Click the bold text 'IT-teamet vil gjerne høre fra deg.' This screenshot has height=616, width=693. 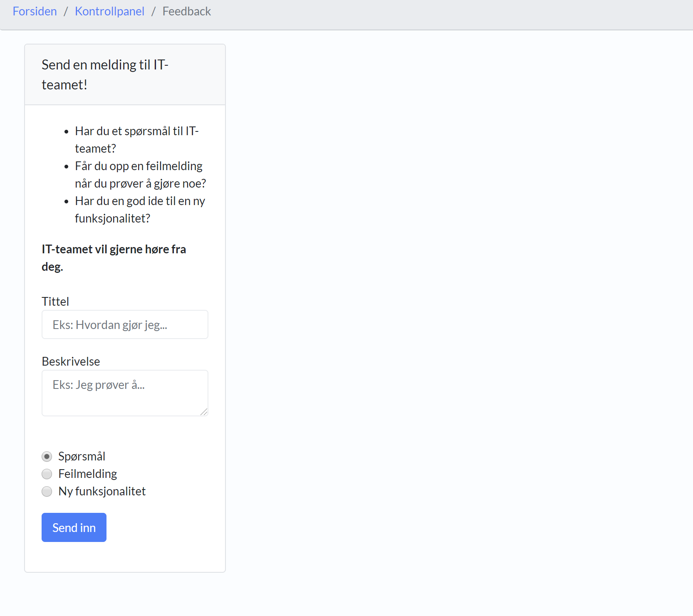click(114, 258)
